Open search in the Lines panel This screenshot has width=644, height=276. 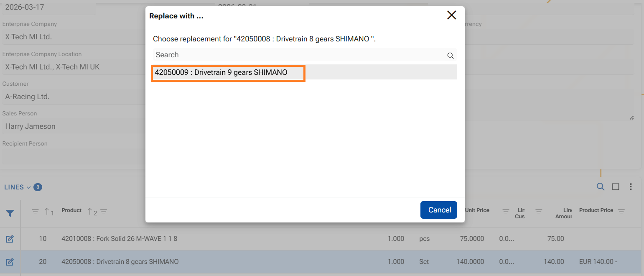[x=600, y=187]
